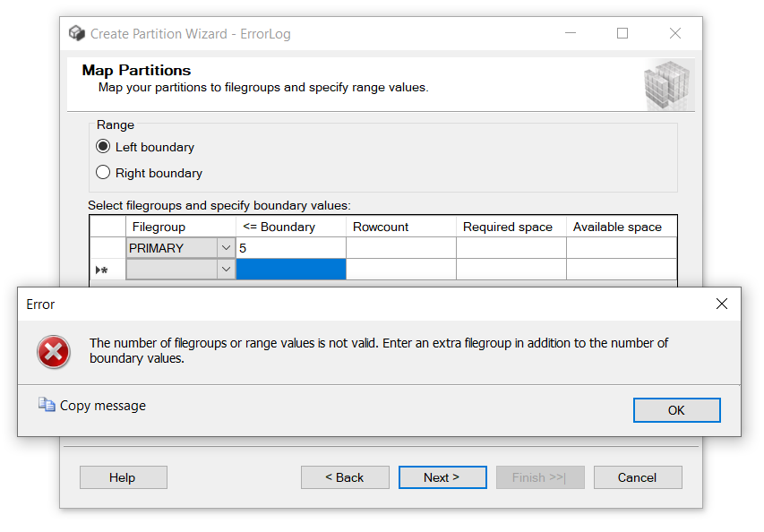
Task: Click OK to dismiss the error message
Action: click(x=676, y=409)
